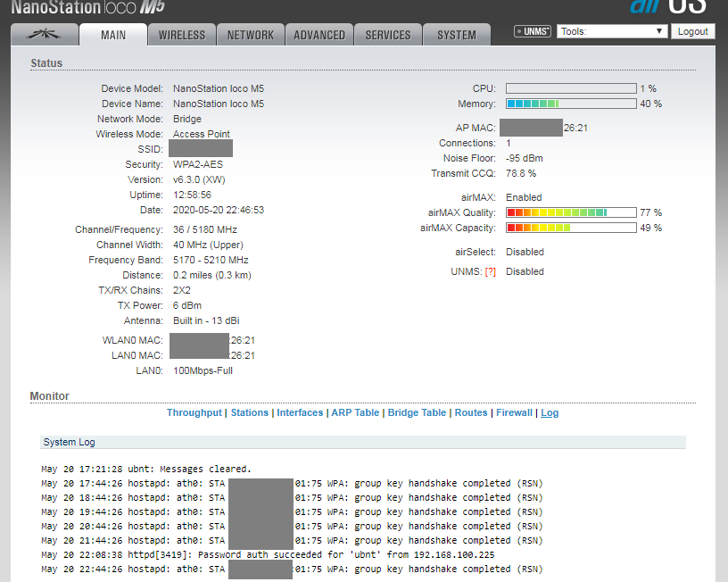Select the security value 'WPA2-AES'
The height and width of the screenshot is (582, 728).
(198, 164)
